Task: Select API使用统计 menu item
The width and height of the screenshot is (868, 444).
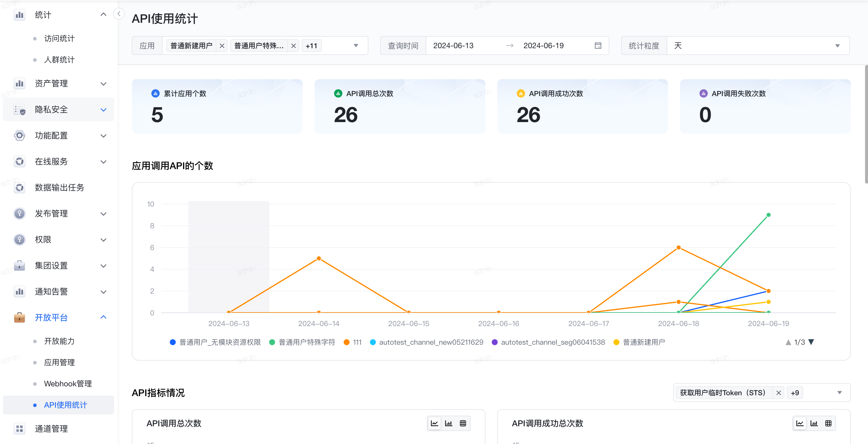Action: tap(59, 405)
